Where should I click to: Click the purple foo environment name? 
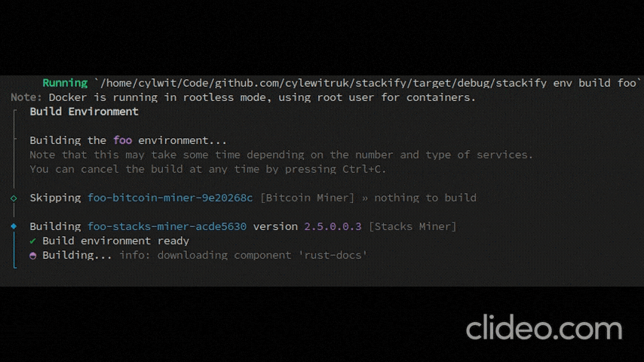coord(122,140)
